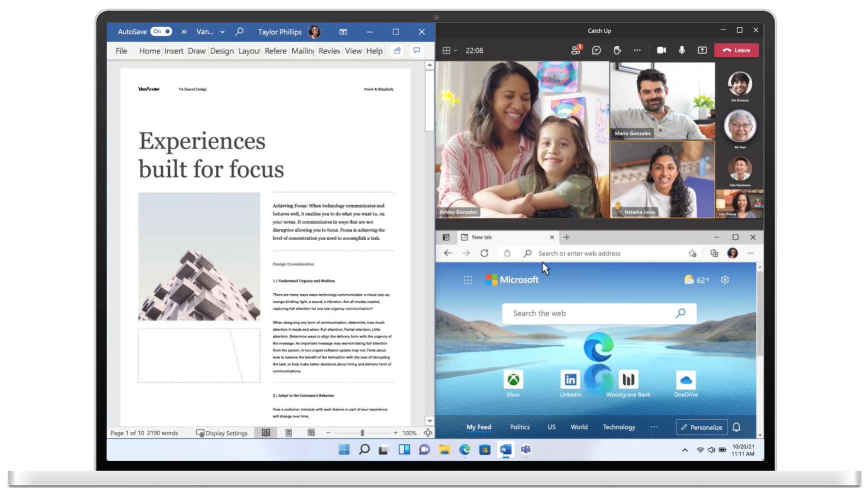The width and height of the screenshot is (868, 488).
Task: Open page settings gear on new tab
Action: click(x=725, y=280)
